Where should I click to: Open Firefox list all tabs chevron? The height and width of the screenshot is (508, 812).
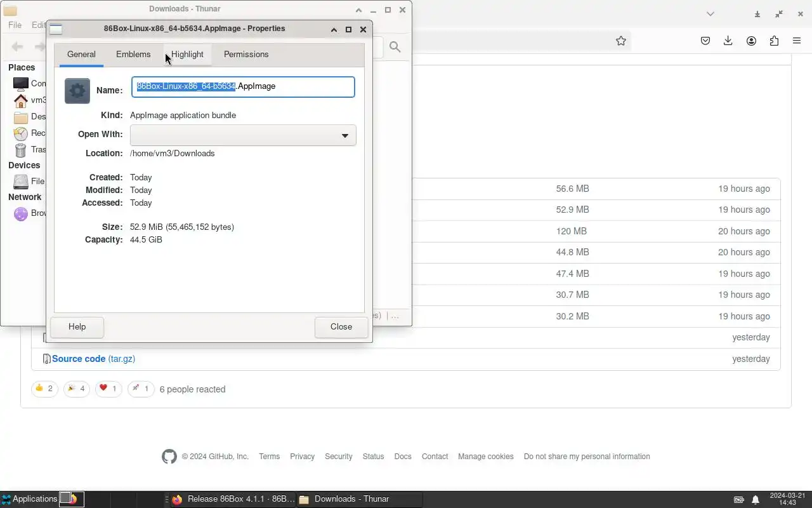point(710,14)
